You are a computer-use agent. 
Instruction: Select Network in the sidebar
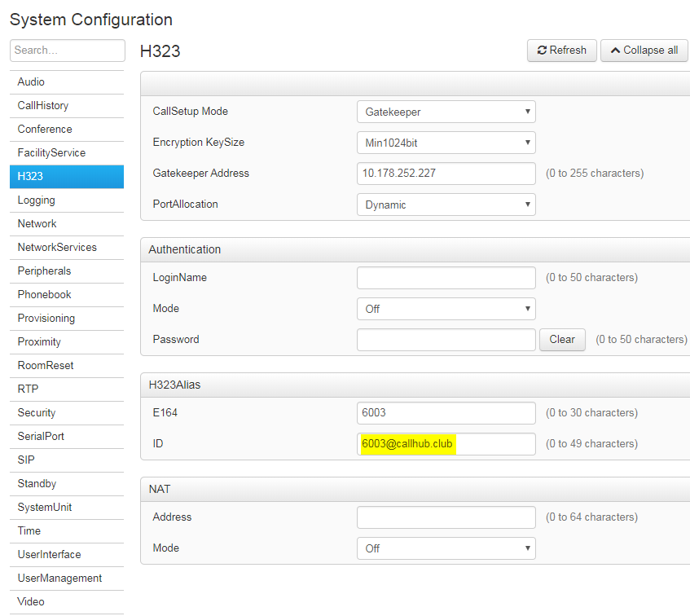tap(67, 223)
